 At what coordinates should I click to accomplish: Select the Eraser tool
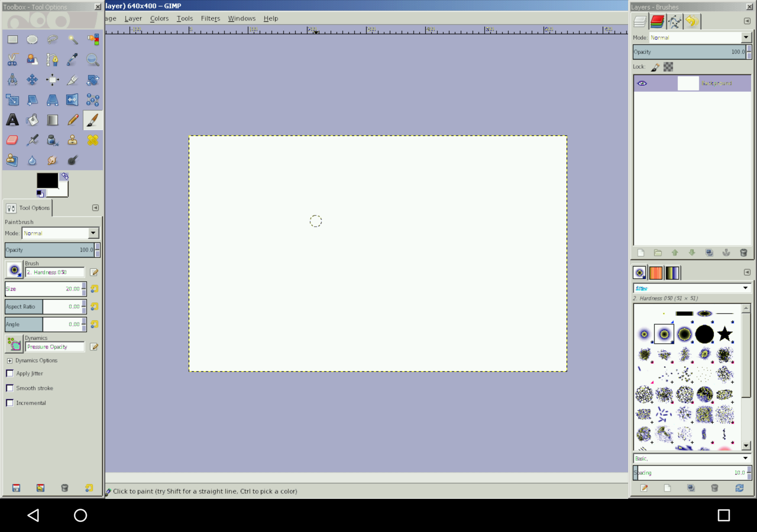point(12,140)
